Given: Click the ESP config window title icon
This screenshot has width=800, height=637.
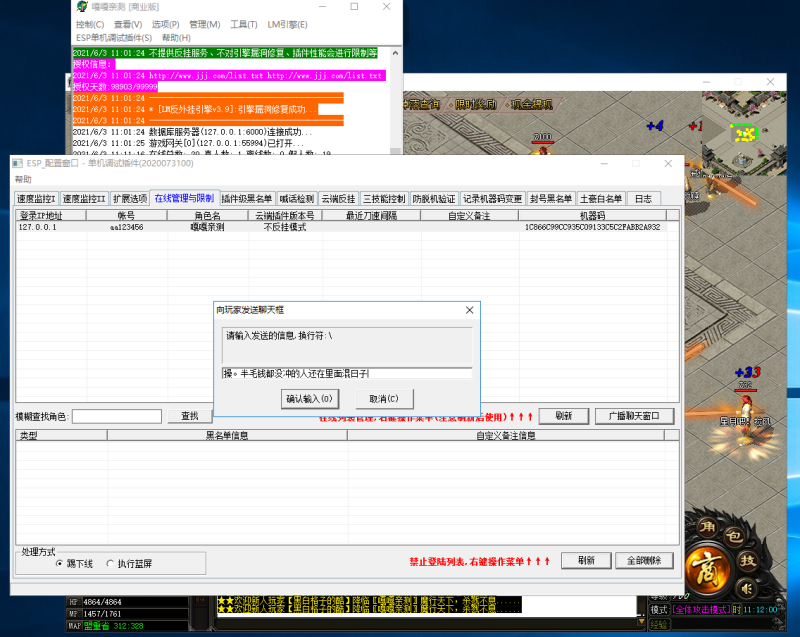Looking at the screenshot, I should (x=17, y=163).
